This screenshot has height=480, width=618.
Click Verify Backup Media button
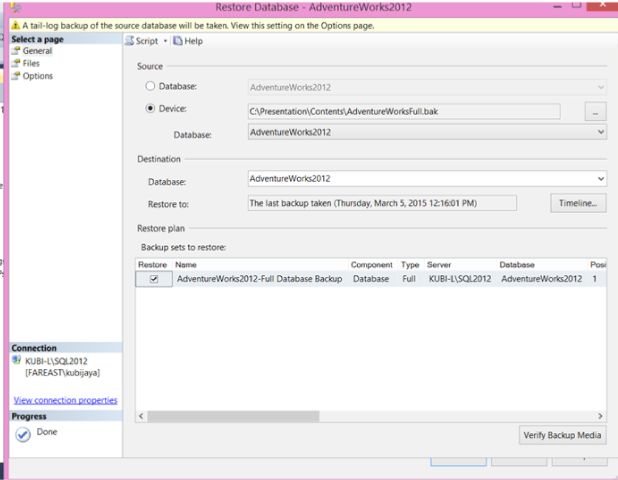coord(562,435)
